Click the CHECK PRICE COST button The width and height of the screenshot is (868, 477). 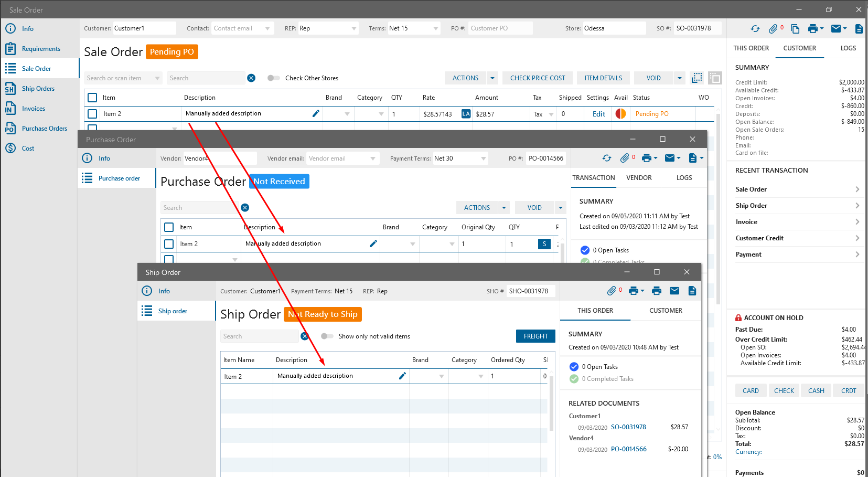coord(538,78)
